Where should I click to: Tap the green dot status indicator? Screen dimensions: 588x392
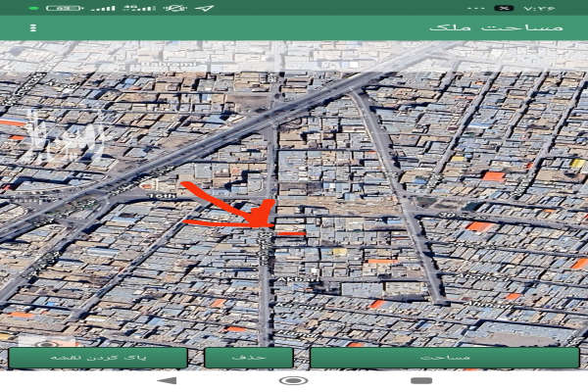pos(34,8)
